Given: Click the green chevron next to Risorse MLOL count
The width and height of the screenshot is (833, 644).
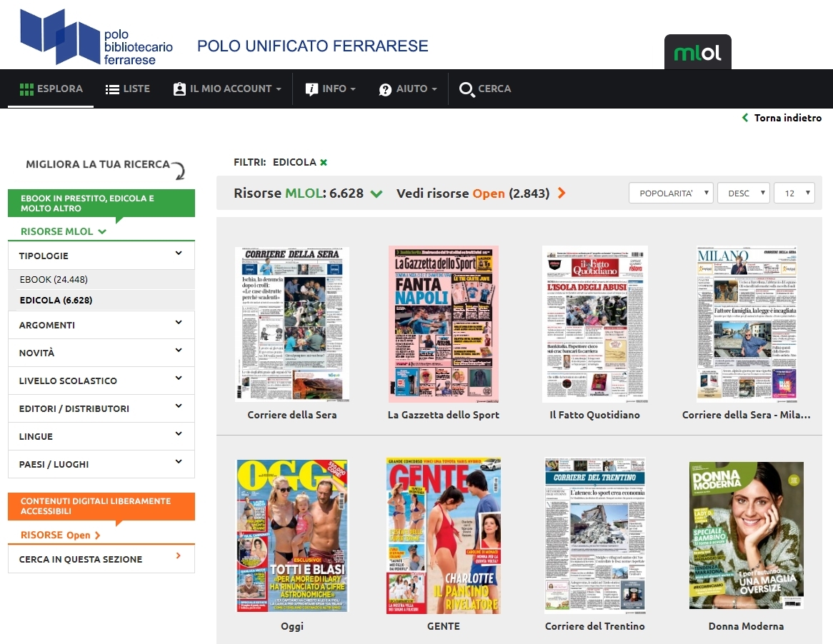Looking at the screenshot, I should (376, 193).
